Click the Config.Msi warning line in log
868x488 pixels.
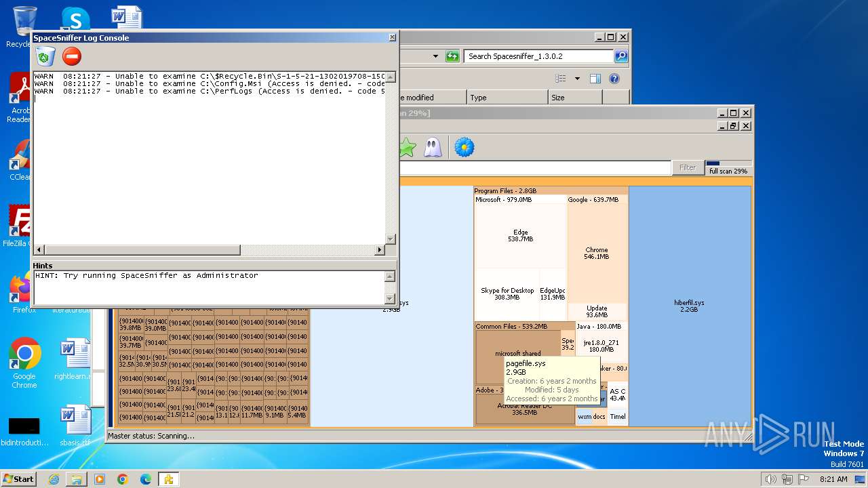click(x=210, y=84)
